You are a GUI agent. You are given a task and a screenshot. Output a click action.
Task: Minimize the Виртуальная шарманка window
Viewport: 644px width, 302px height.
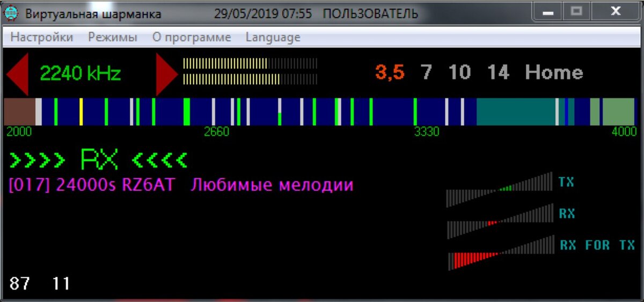548,11
